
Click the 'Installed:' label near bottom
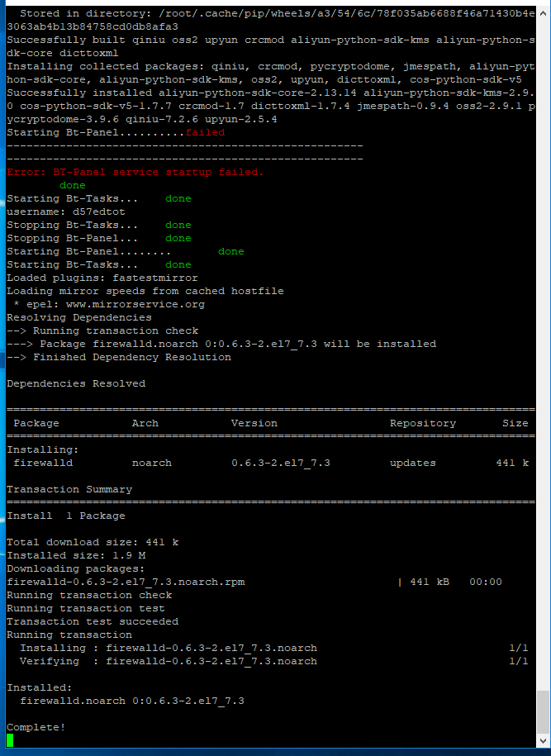click(x=39, y=687)
